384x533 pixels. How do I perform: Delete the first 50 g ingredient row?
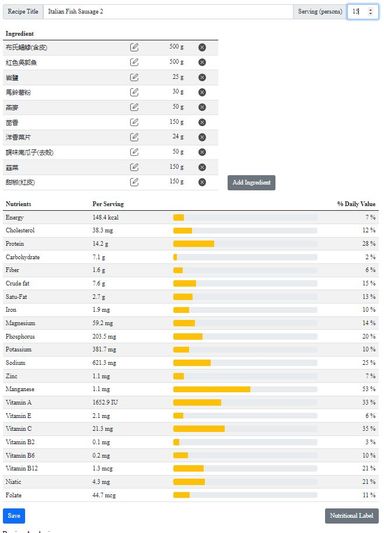click(202, 107)
